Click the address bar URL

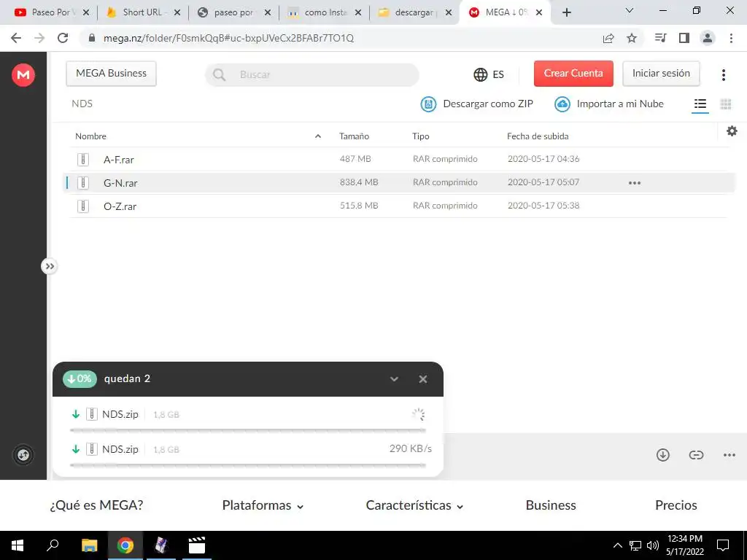tap(228, 38)
